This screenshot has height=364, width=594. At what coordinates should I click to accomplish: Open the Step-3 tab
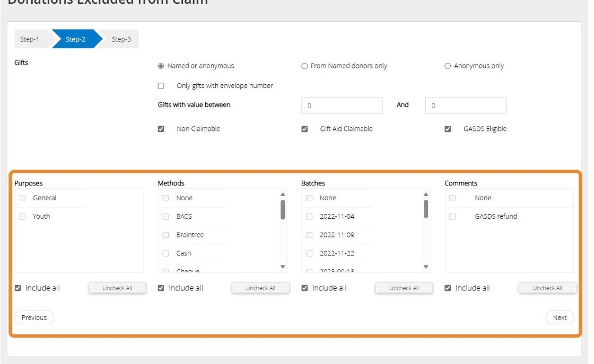coord(121,39)
